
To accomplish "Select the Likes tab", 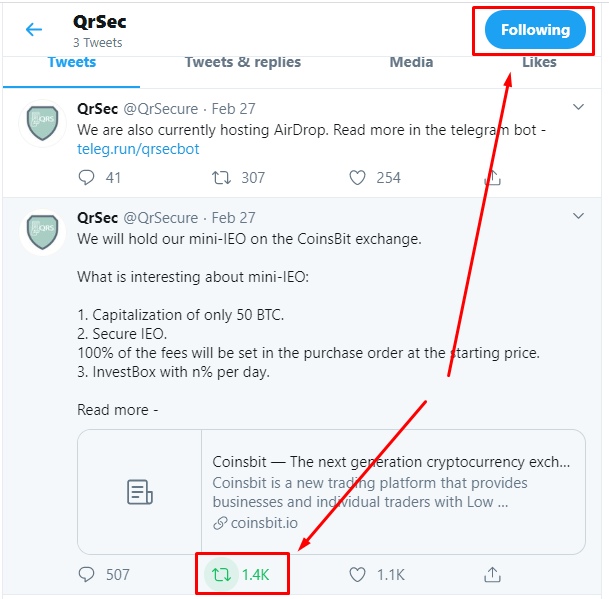I will (x=539, y=62).
